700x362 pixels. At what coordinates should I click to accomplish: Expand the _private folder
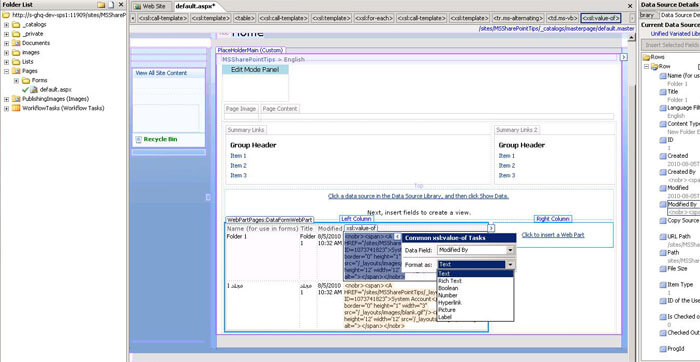(7, 34)
